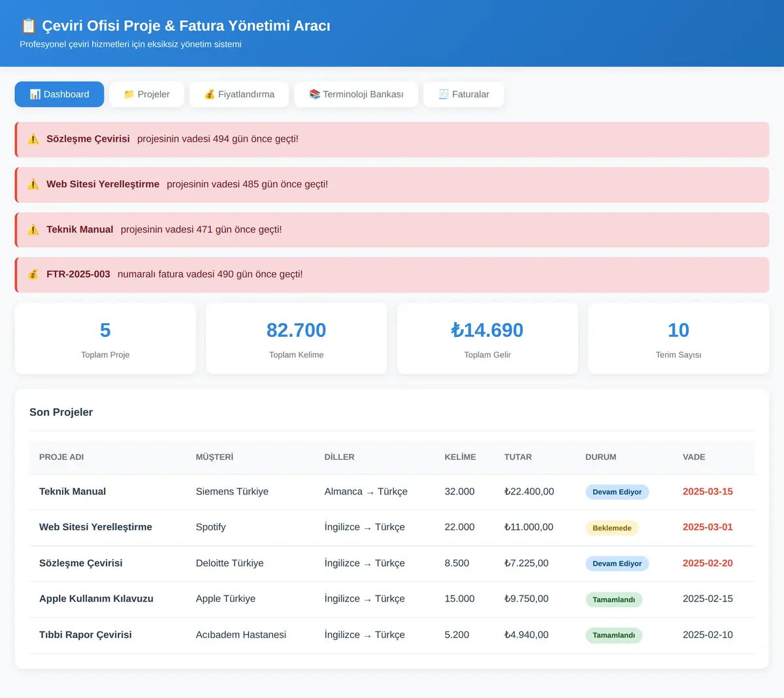Viewport: 784px width, 698px height.
Task: Click the KELİME column header
Action: pos(460,457)
